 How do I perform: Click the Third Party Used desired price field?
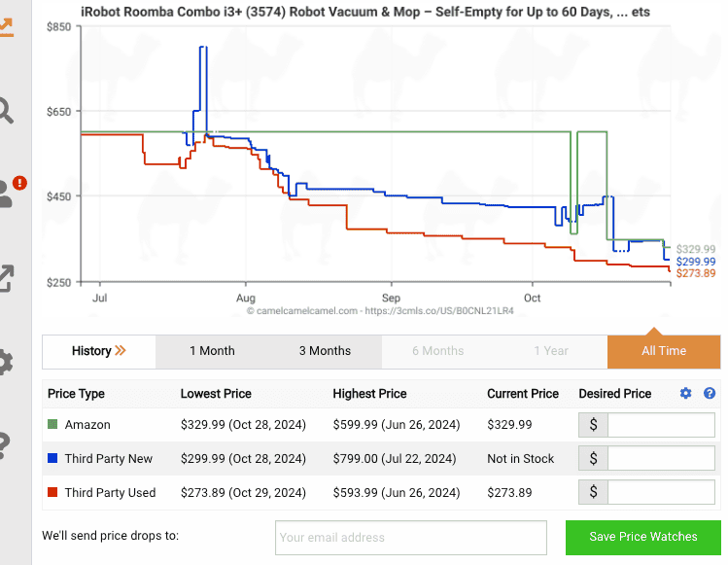661,493
